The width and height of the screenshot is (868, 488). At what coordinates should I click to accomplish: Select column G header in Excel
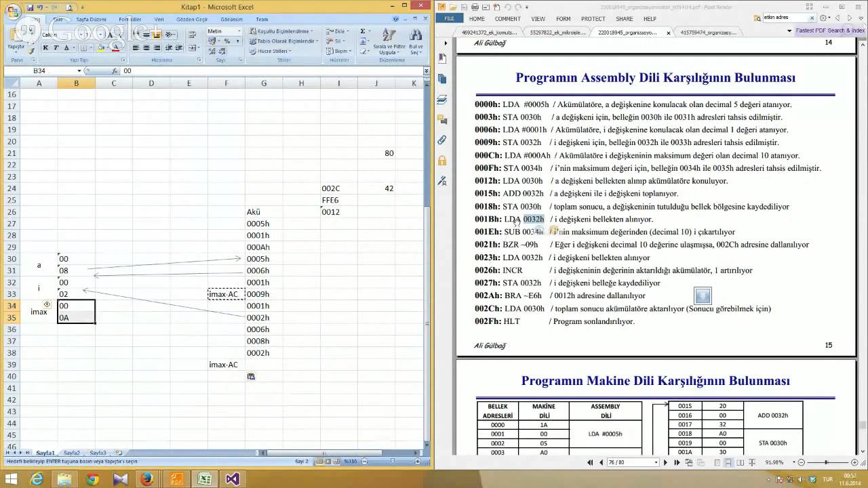(x=264, y=83)
